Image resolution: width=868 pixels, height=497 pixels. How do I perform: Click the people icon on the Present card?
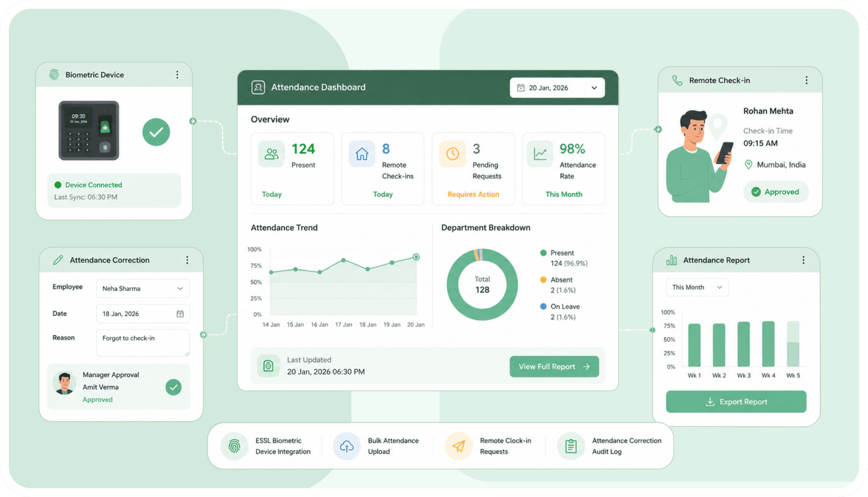point(271,154)
